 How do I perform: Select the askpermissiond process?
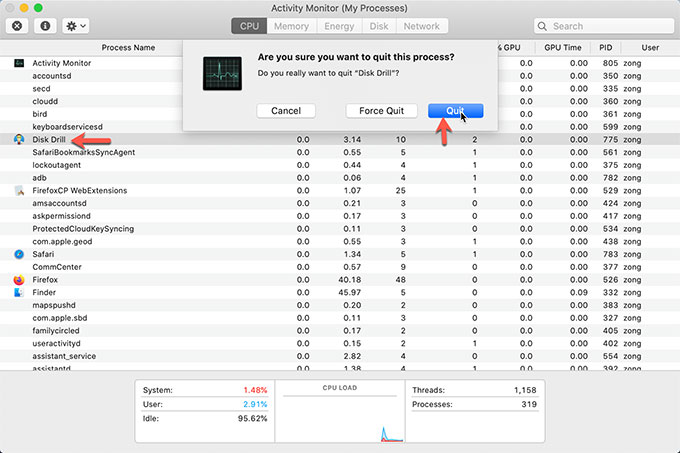(x=61, y=216)
